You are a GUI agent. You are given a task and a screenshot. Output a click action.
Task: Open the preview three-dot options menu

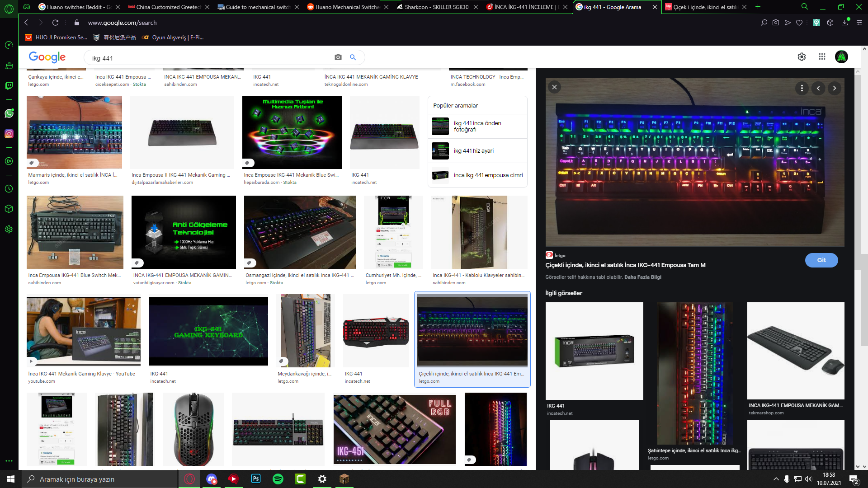point(802,88)
